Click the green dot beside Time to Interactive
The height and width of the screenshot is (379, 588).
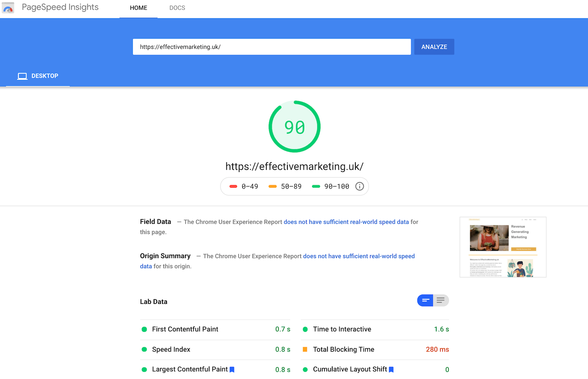[x=305, y=329]
